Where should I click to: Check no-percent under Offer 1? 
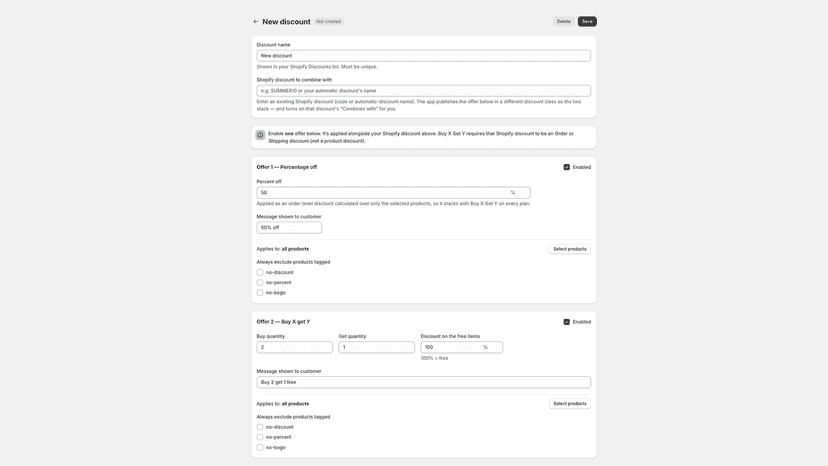260,283
